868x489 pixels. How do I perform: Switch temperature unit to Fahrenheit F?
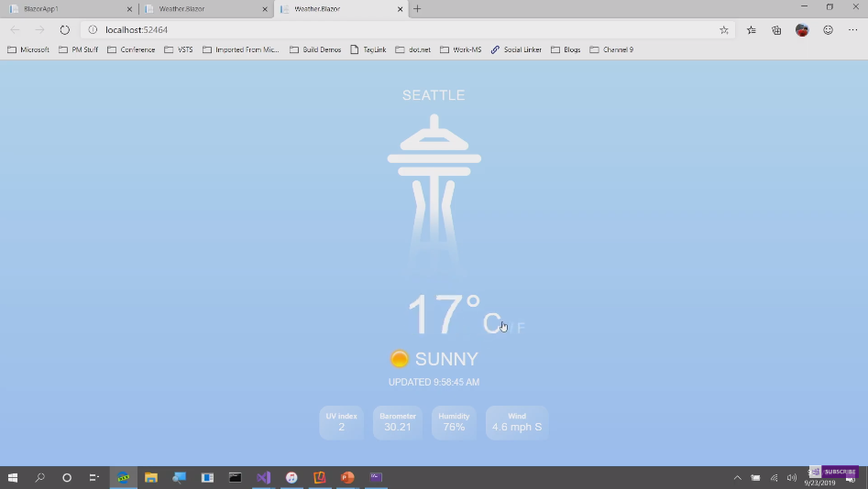pyautogui.click(x=521, y=328)
